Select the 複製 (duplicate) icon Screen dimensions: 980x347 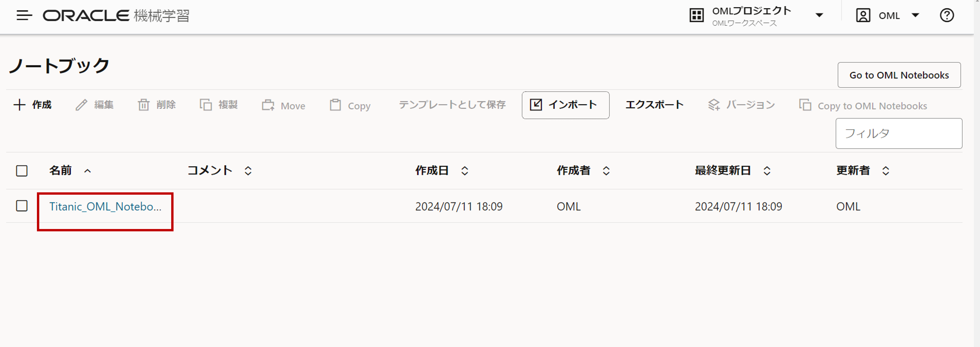206,105
